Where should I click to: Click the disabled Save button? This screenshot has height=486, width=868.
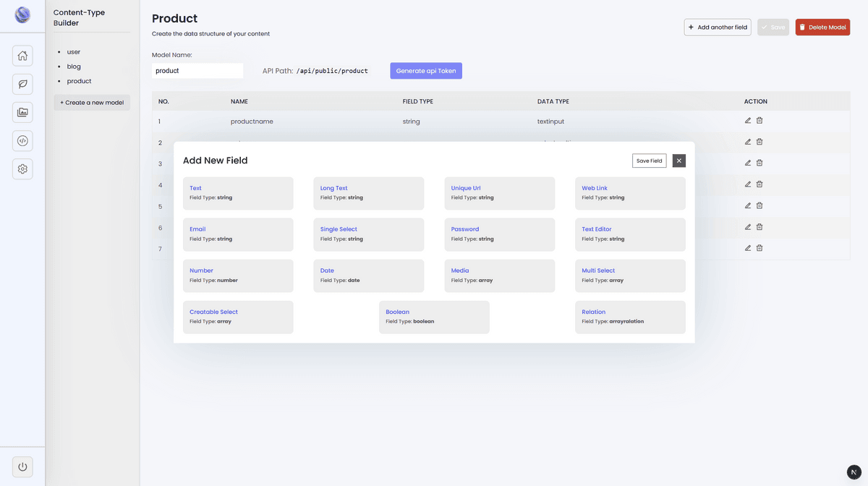coord(773,27)
